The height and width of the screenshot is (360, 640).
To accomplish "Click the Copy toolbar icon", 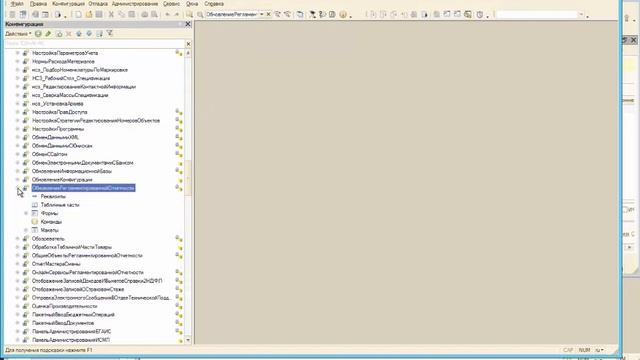I will click(121, 14).
